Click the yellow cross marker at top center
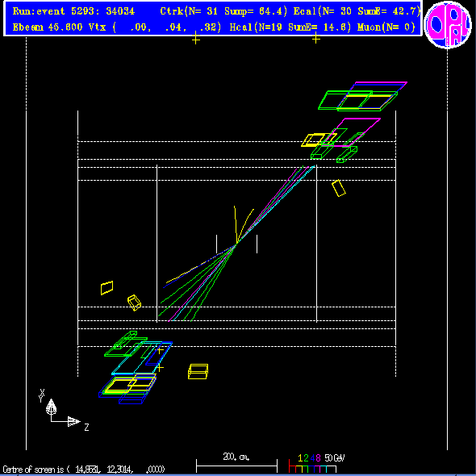 pyautogui.click(x=196, y=38)
